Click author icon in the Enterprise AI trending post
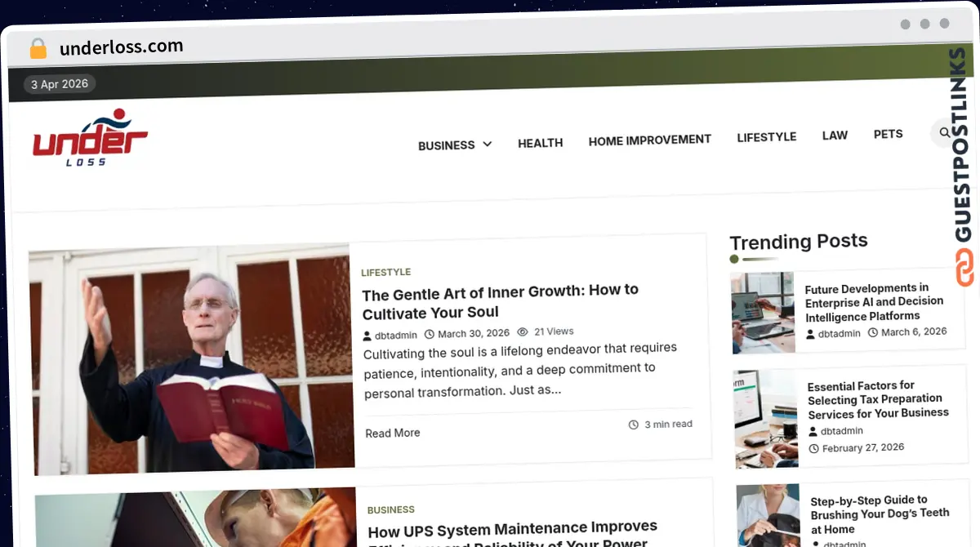980x547 pixels. click(810, 334)
